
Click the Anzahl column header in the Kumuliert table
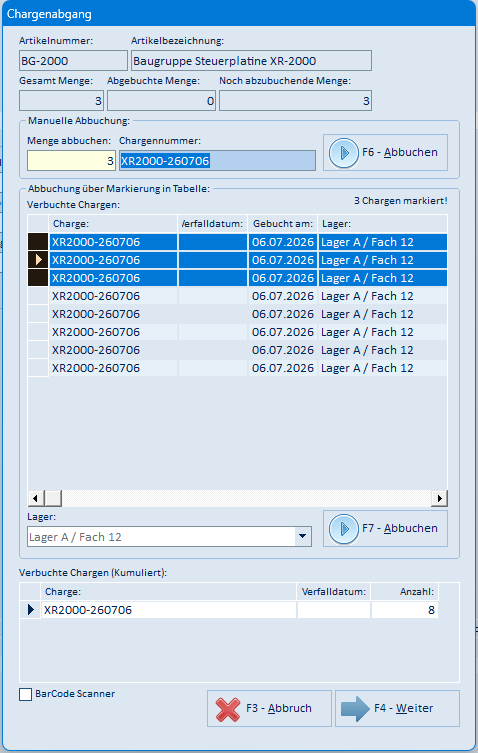[x=404, y=592]
